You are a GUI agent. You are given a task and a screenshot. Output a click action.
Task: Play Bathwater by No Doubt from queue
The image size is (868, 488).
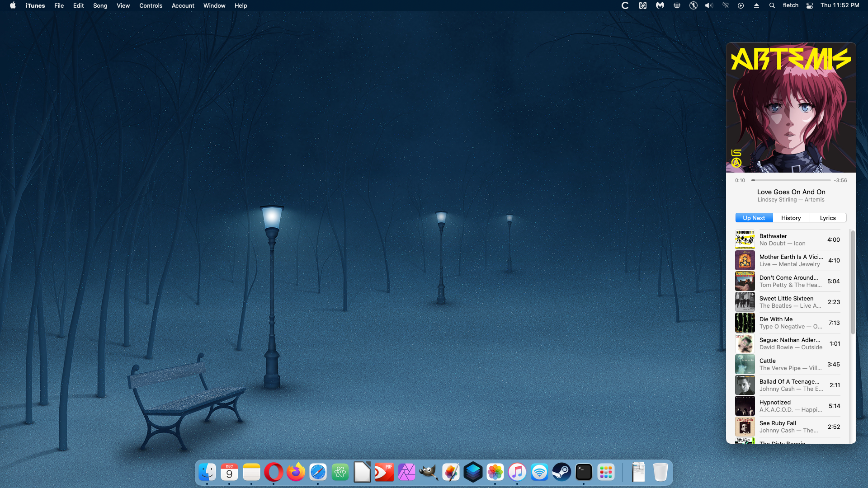tap(788, 240)
